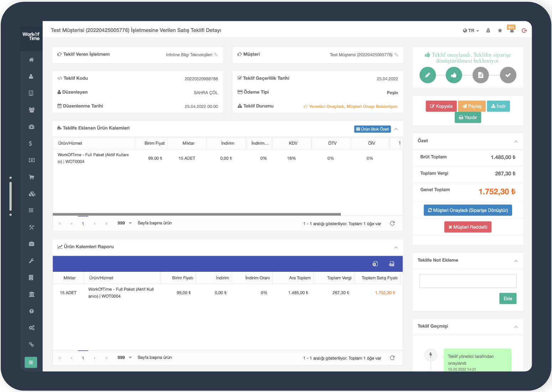Screen dimensions: 552x392
Task: Click the checkmark completion step circle
Action: [508, 75]
